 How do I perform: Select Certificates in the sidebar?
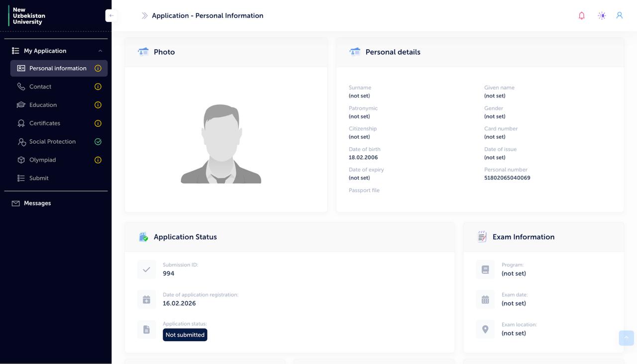pos(45,123)
